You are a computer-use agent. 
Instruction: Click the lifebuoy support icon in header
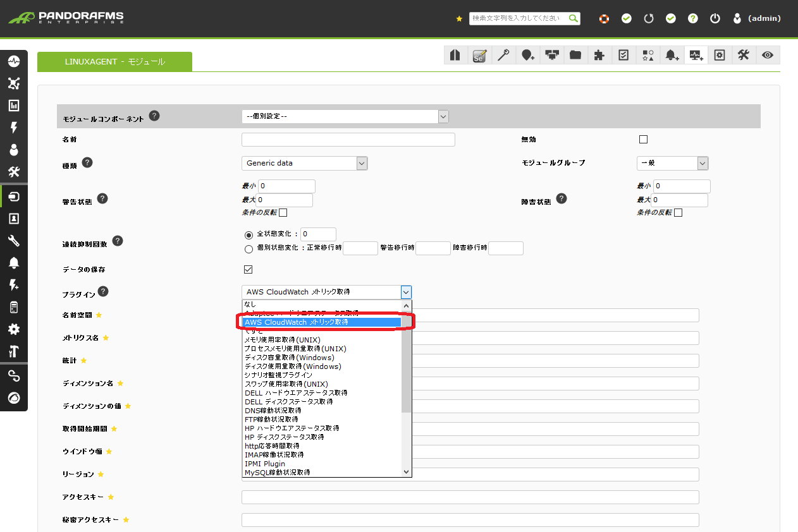click(x=604, y=18)
